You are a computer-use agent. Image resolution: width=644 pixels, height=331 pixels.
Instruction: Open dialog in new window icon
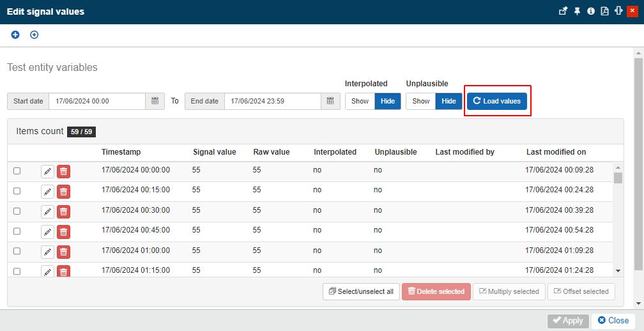[563, 12]
